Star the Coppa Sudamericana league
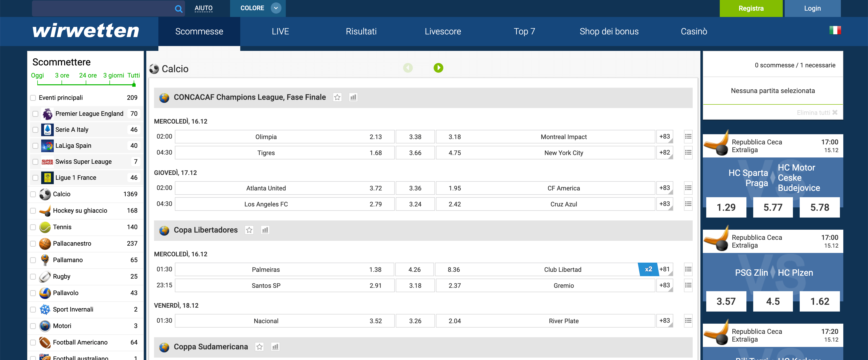 [259, 347]
